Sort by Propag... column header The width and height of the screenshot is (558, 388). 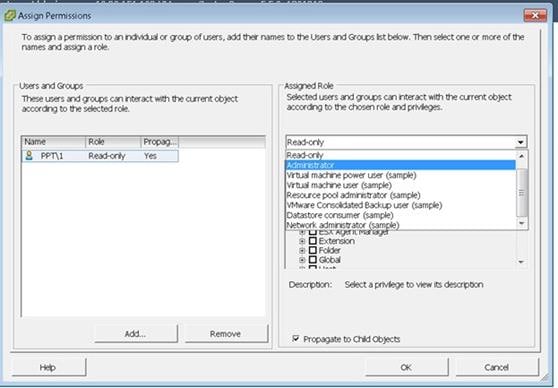(160, 142)
